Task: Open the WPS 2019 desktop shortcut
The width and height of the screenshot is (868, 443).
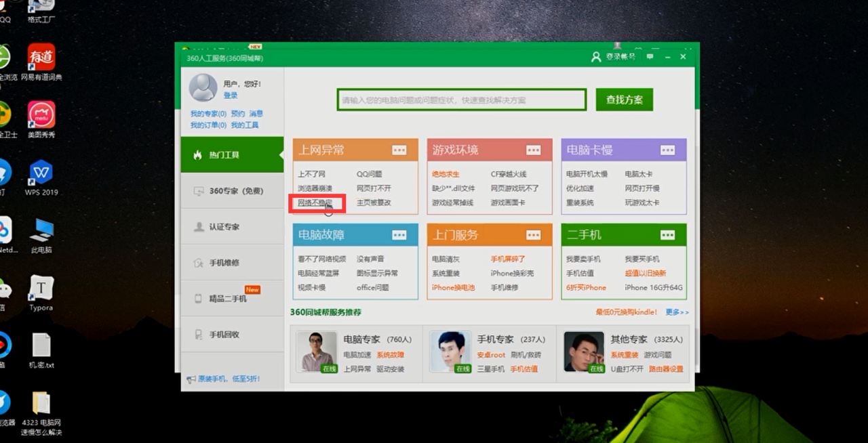Action: pos(41,178)
